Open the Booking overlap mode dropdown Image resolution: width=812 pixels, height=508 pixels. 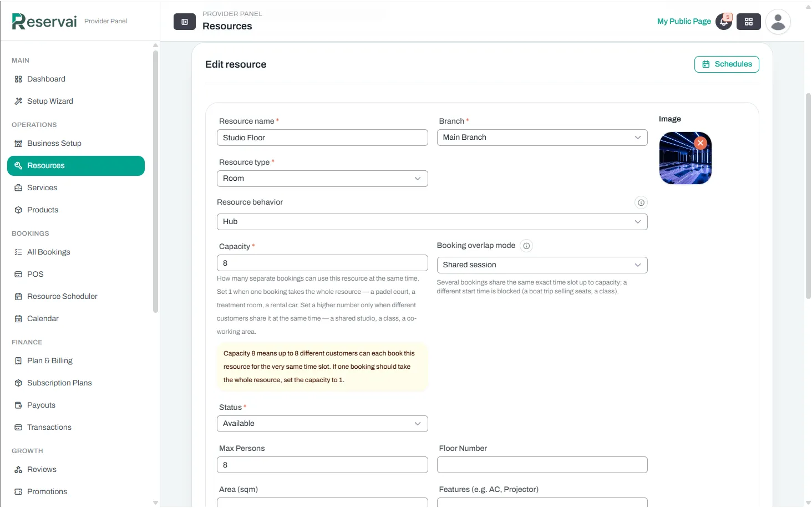542,265
